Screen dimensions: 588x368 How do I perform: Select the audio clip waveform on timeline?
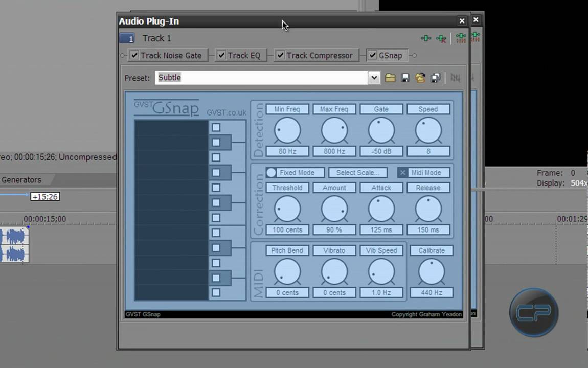(14, 245)
